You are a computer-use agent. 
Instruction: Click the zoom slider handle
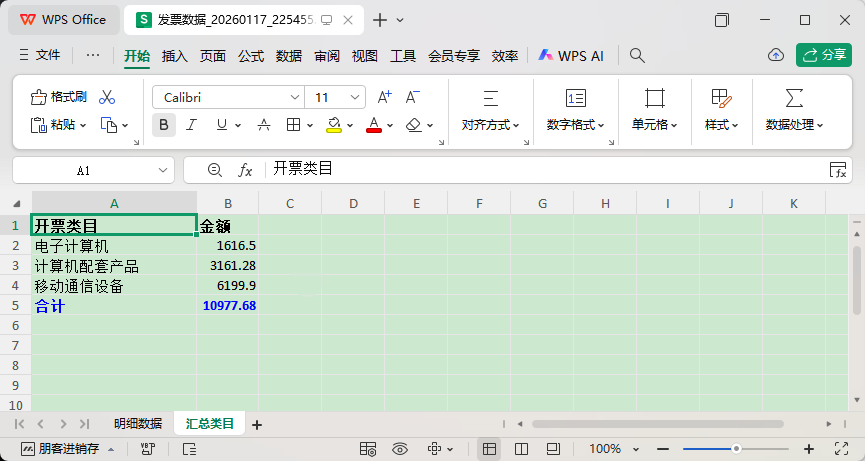click(736, 449)
